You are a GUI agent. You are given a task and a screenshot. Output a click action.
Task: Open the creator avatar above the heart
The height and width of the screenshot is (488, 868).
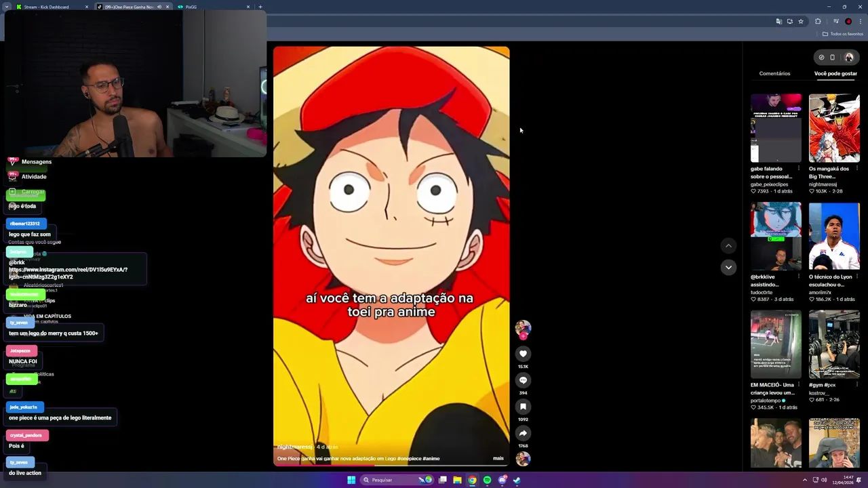[x=523, y=329]
